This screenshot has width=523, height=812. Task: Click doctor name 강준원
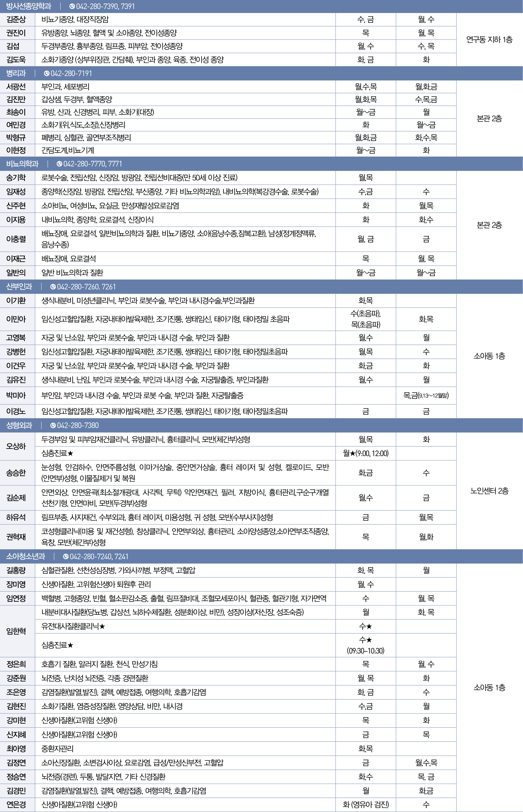(16, 678)
